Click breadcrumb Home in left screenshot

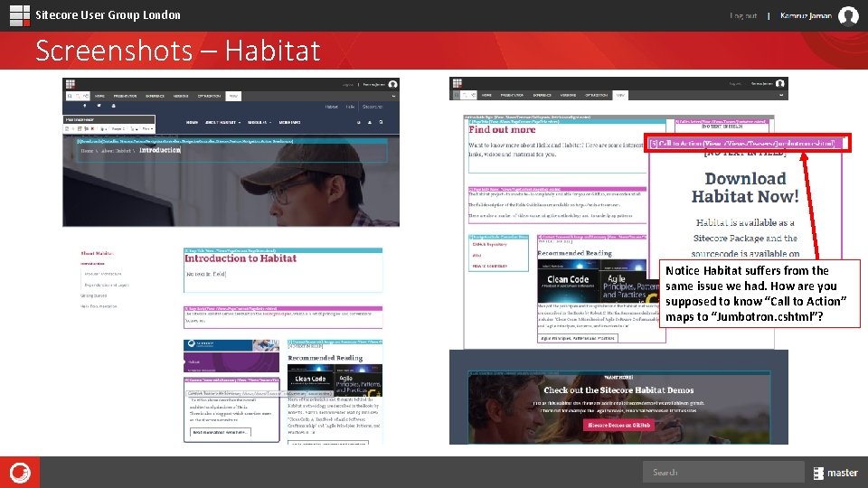click(x=87, y=151)
